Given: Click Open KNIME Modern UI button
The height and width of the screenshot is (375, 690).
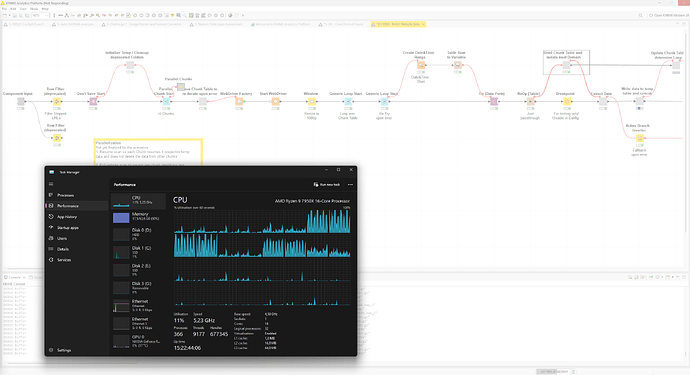Looking at the screenshot, I should (668, 15).
